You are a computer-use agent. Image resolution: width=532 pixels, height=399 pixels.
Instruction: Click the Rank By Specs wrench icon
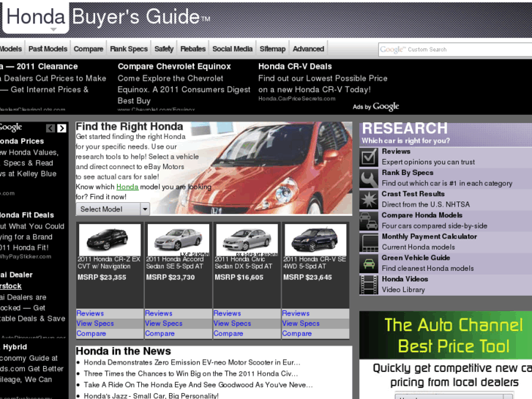pos(369,179)
